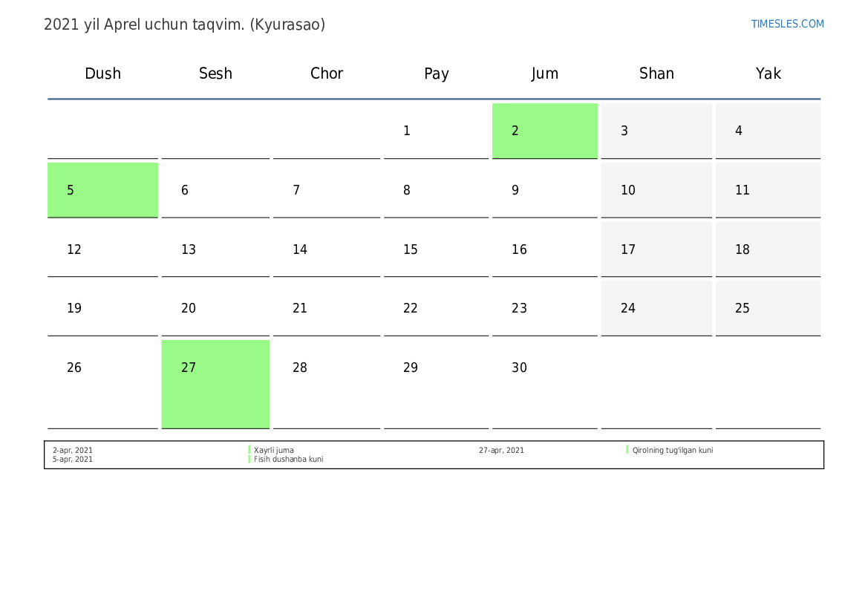Click the calendar title '2021 yil Aprel uchun taqvim'
This screenshot has width=868, height=614.
click(184, 25)
